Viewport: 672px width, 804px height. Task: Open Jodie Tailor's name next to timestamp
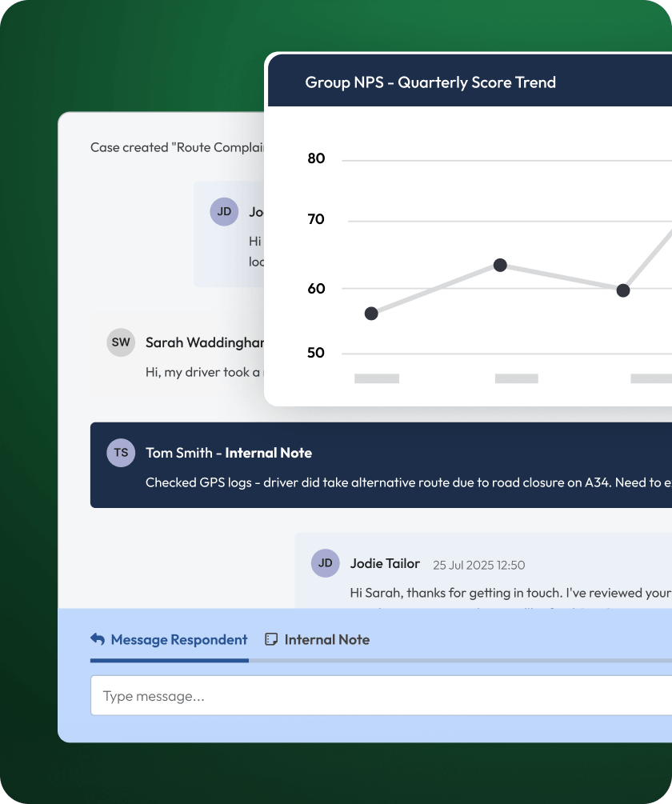coord(385,564)
